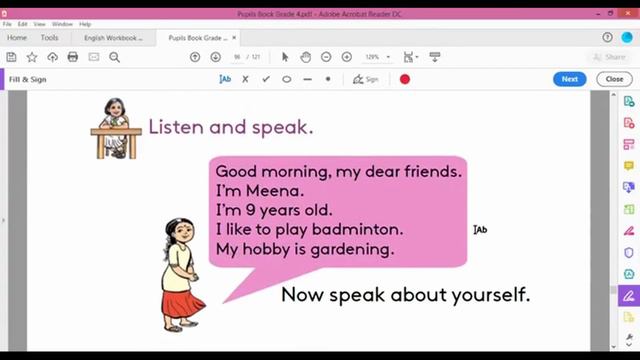Click the 'Now speak about yourself.' text
This screenshot has width=640, height=360.
tap(406, 295)
